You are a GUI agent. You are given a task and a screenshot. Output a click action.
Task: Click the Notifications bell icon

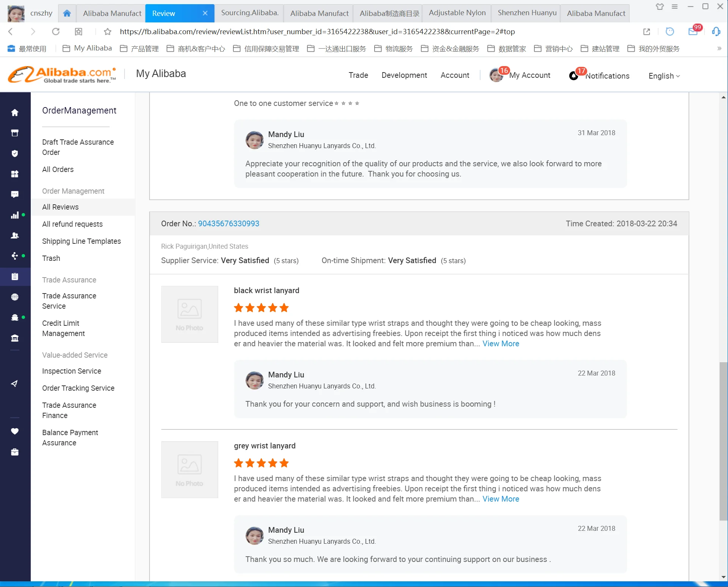pyautogui.click(x=574, y=76)
